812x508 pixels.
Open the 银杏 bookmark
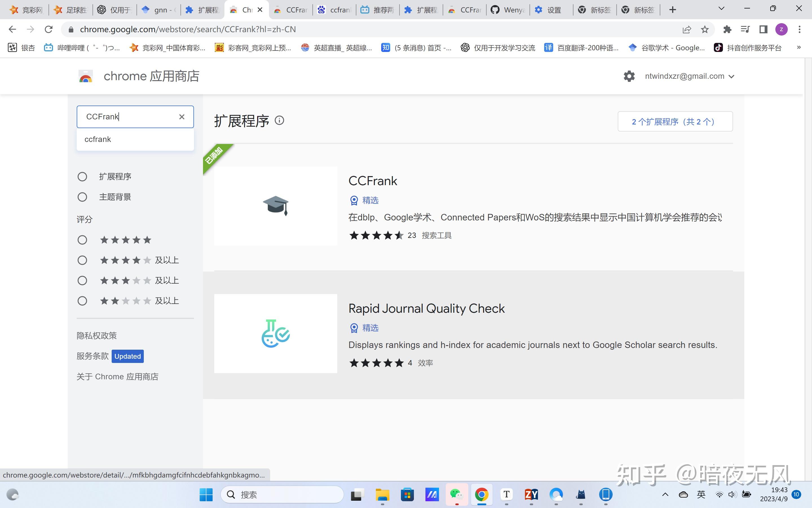click(x=21, y=48)
